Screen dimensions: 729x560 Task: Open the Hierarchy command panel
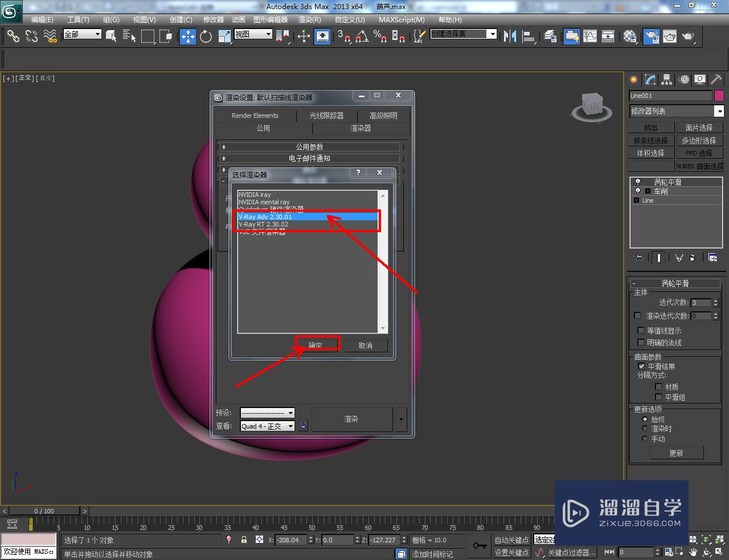667,80
